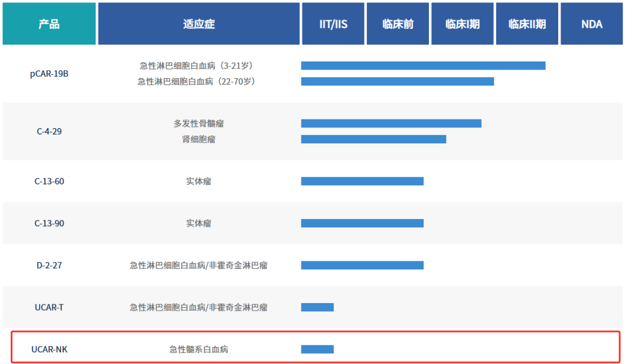Click the progress bar for 3-21岁 leukemia

[x=423, y=65]
